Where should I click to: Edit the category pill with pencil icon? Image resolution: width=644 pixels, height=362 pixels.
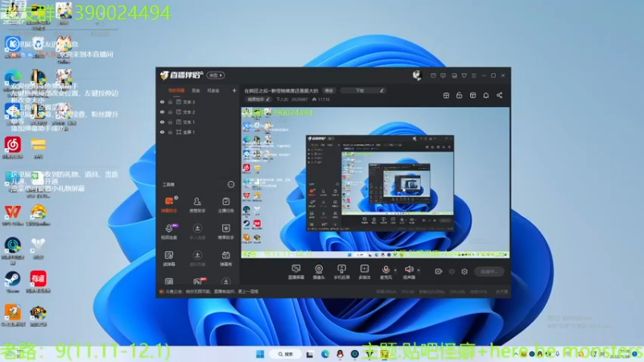point(364,90)
